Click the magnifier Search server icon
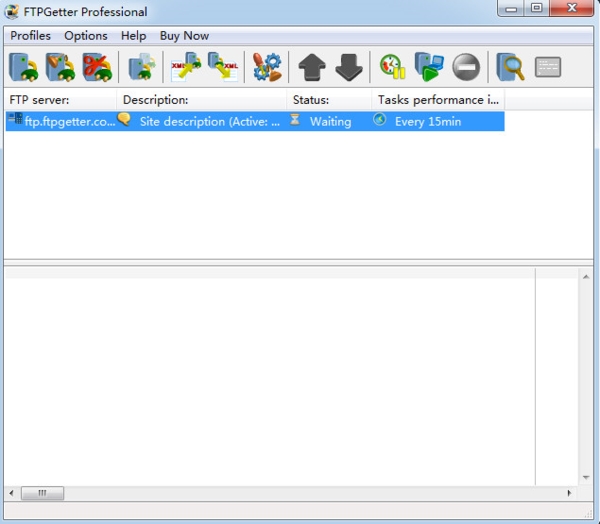The width and height of the screenshot is (600, 524). pyautogui.click(x=510, y=67)
